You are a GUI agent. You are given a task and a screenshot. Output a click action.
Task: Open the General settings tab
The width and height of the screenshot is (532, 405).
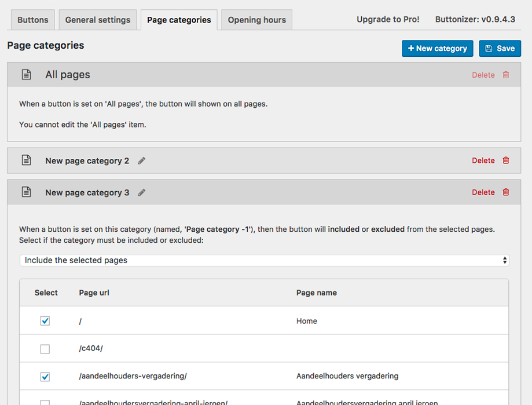(98, 20)
